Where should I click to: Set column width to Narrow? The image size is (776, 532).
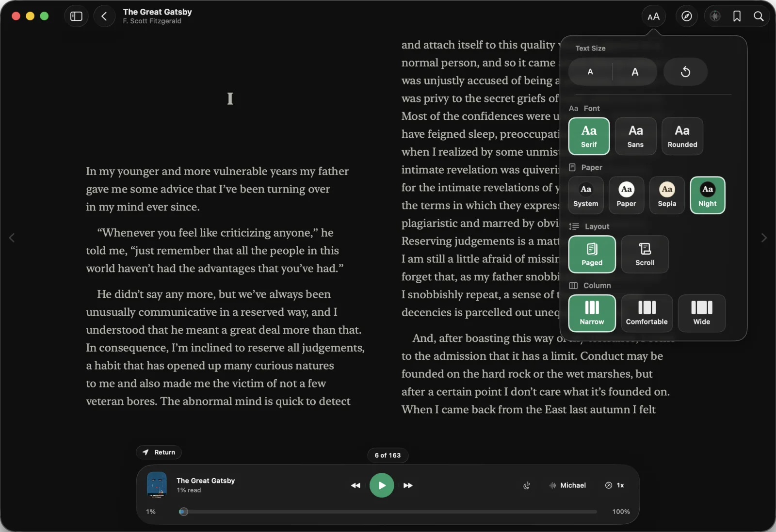pos(592,313)
